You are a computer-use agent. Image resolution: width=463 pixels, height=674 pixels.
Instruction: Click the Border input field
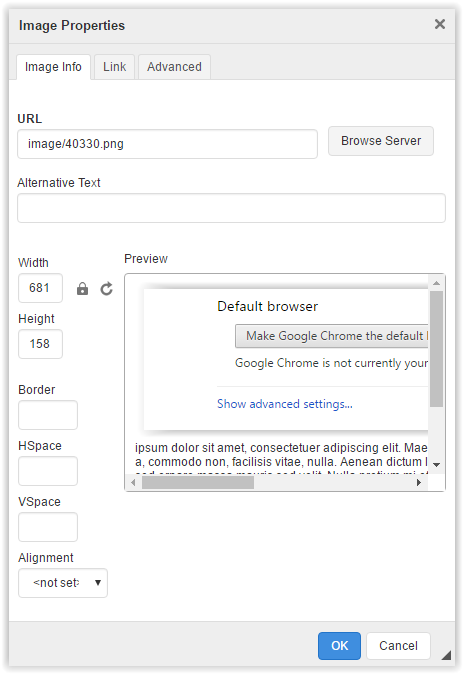tap(48, 415)
